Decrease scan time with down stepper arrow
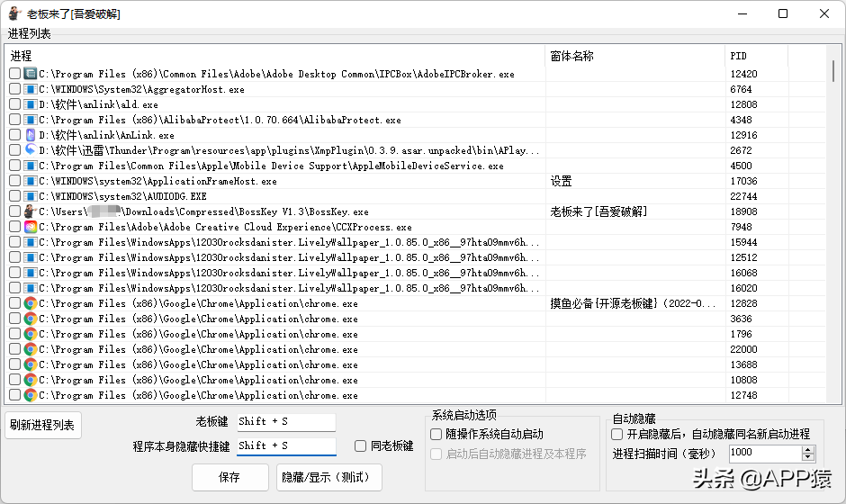Viewport: 846px width, 504px height. pos(808,457)
